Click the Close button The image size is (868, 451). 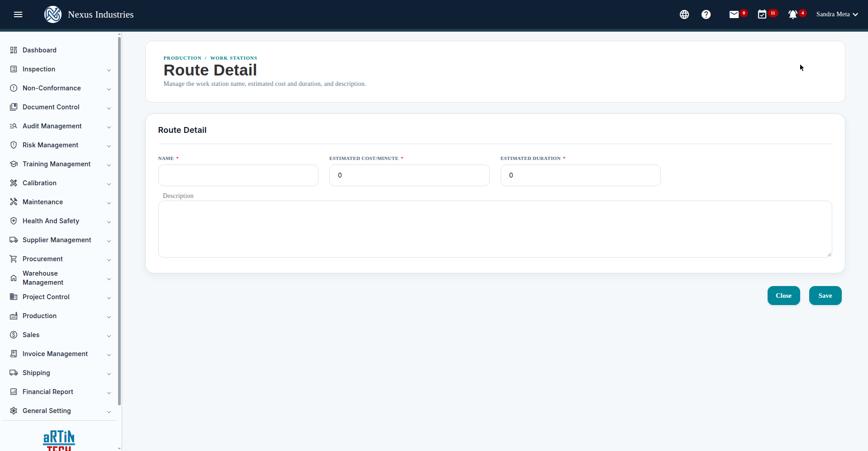click(783, 296)
